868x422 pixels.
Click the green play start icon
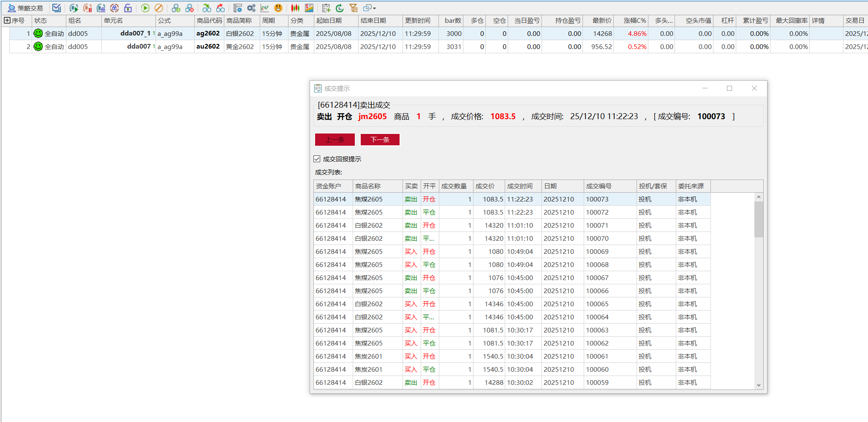click(x=145, y=8)
